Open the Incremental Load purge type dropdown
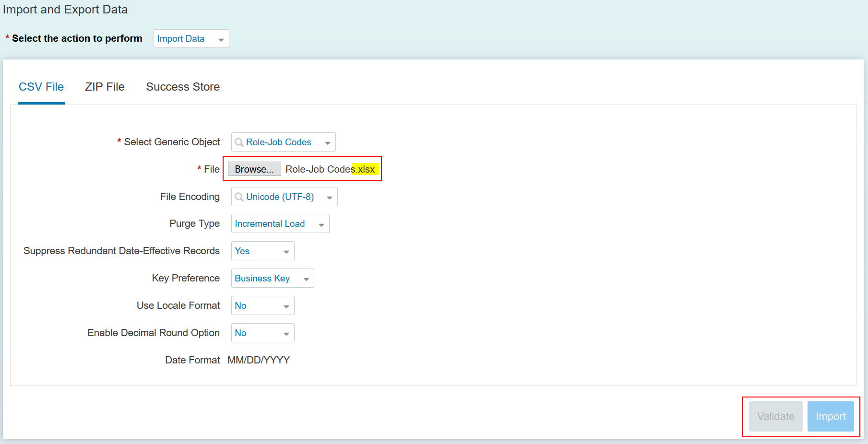Screen dimensions: 868x444 click(280, 223)
